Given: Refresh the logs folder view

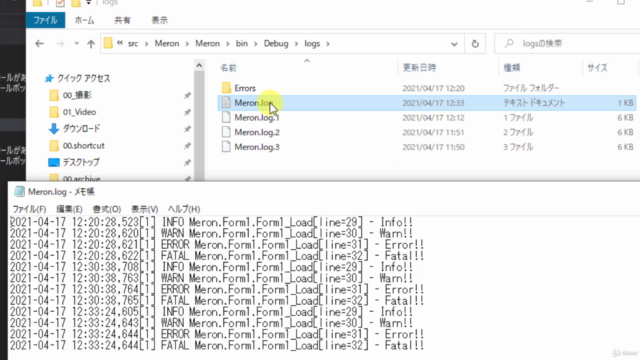Looking at the screenshot, I should point(475,44).
